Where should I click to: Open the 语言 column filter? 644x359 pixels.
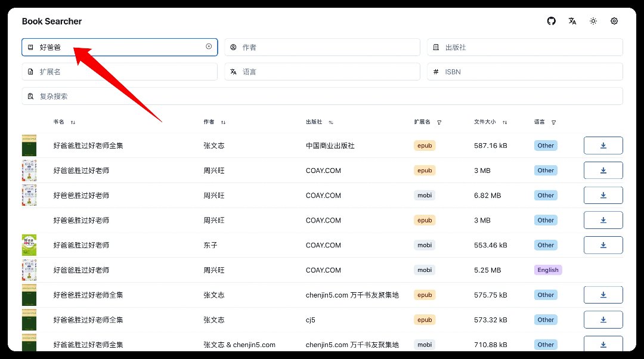click(554, 122)
